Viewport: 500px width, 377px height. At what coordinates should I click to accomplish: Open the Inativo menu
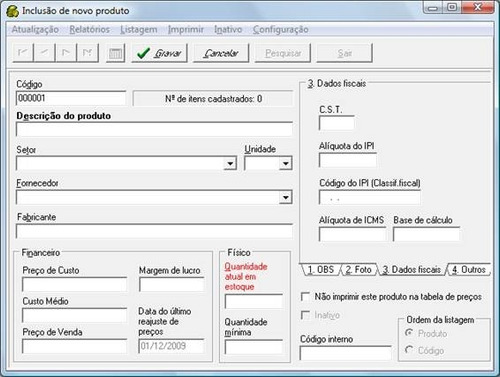(228, 29)
